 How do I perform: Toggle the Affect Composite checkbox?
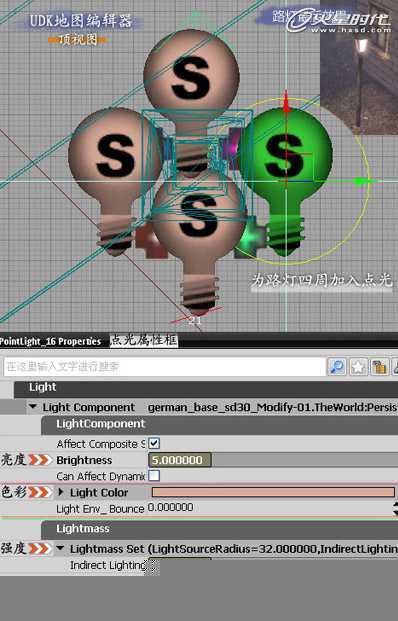click(154, 443)
